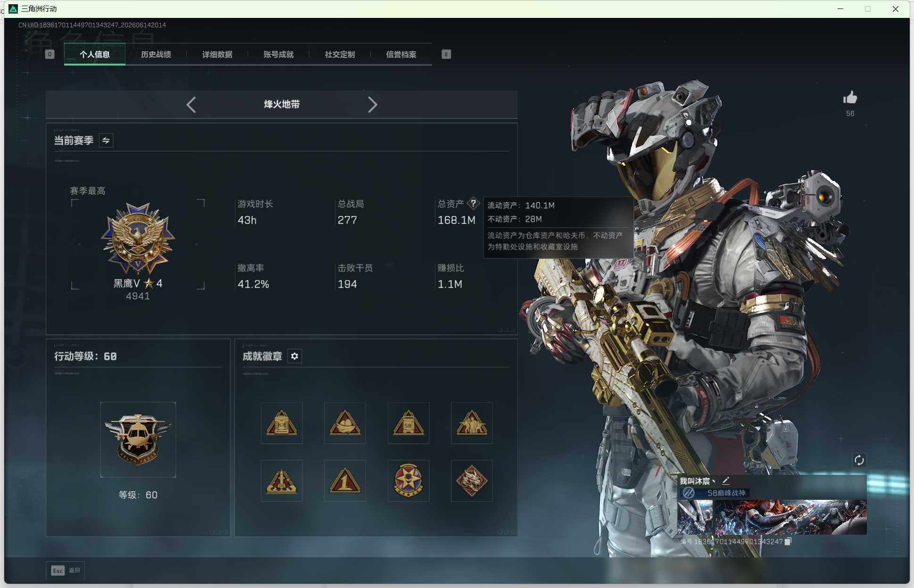
Task: Open the 信誉档案 tab
Action: (401, 54)
